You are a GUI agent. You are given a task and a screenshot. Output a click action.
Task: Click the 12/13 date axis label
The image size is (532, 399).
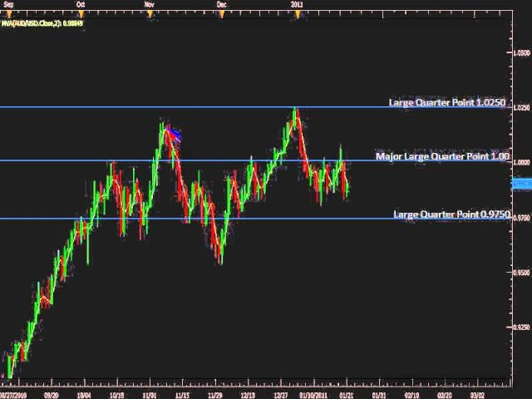(248, 396)
